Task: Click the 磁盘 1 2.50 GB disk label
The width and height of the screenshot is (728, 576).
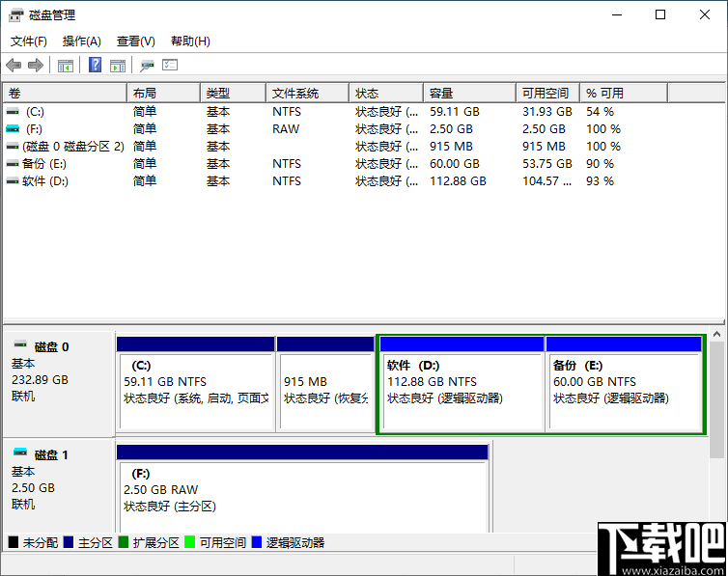Action: click(x=59, y=485)
